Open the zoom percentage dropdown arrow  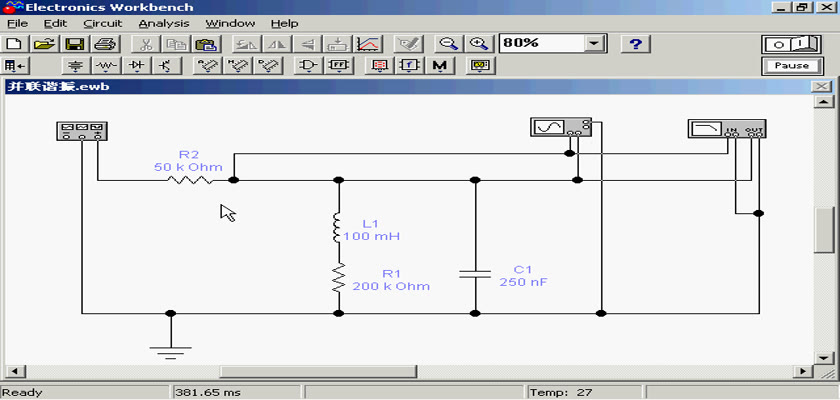594,43
